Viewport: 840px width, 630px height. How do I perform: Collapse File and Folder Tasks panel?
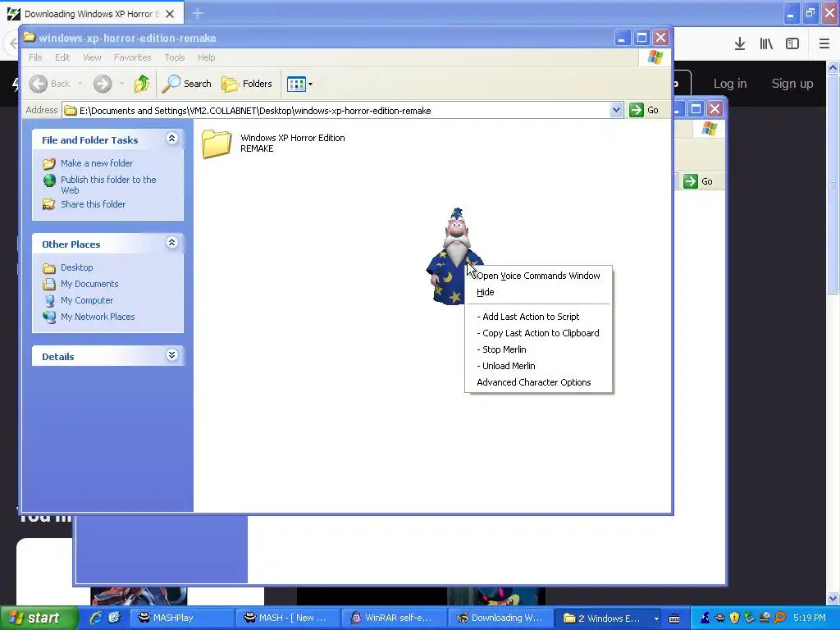click(171, 139)
